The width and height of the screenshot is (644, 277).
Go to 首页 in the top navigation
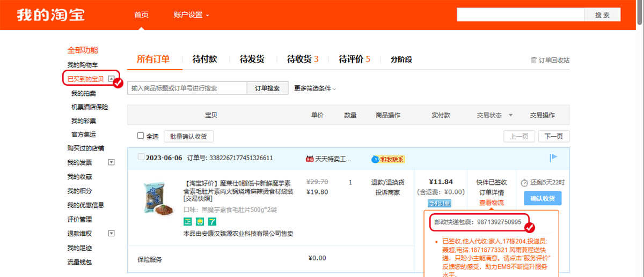[142, 15]
